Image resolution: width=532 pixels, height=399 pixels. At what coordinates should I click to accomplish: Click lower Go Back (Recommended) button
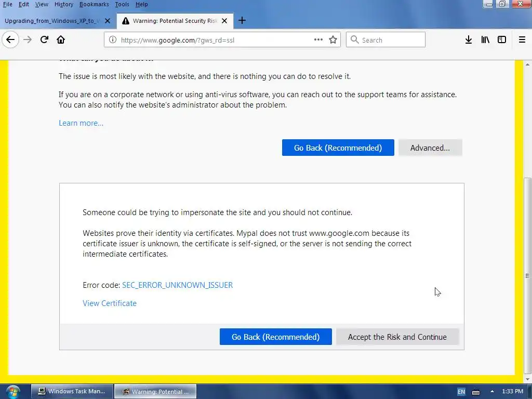[x=275, y=337]
